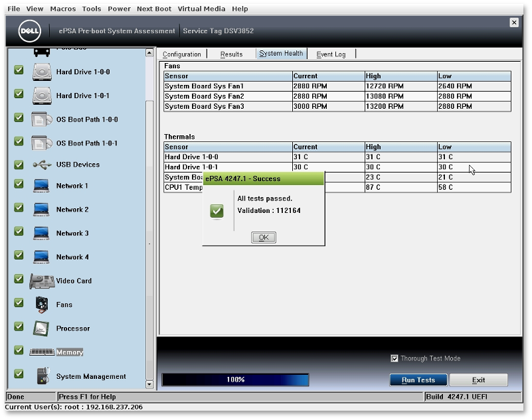Open the Virtual Media menu
The height and width of the screenshot is (420, 532).
201,9
